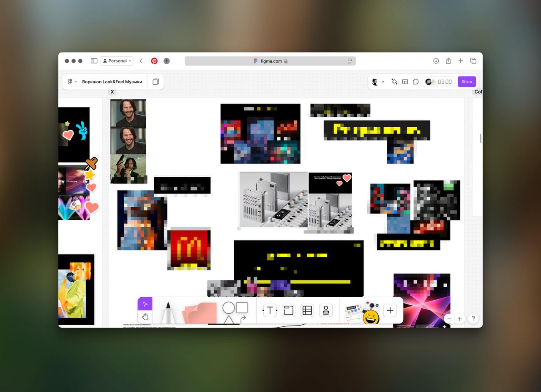The image size is (541, 392).
Task: Activate the Select arrow tool
Action: pos(145,304)
